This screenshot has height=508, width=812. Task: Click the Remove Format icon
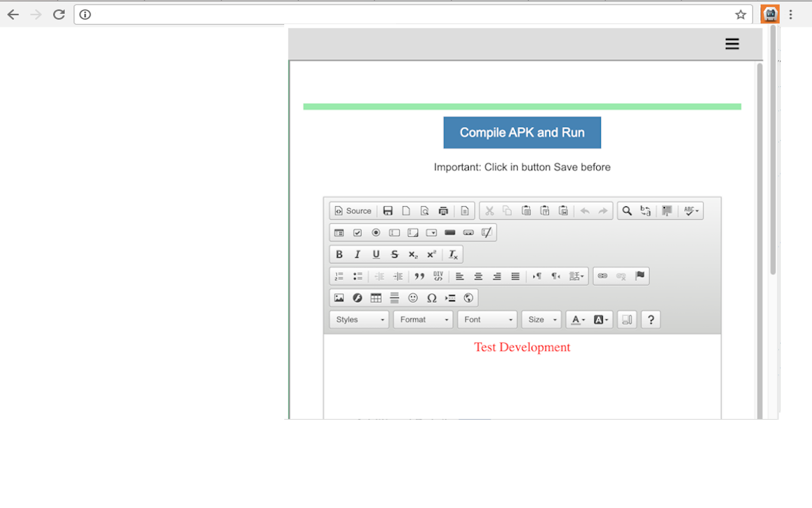[x=453, y=255]
